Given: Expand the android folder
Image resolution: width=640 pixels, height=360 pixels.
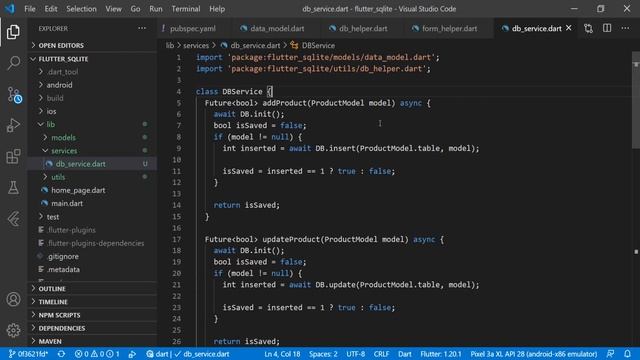Looking at the screenshot, I should coord(59,85).
